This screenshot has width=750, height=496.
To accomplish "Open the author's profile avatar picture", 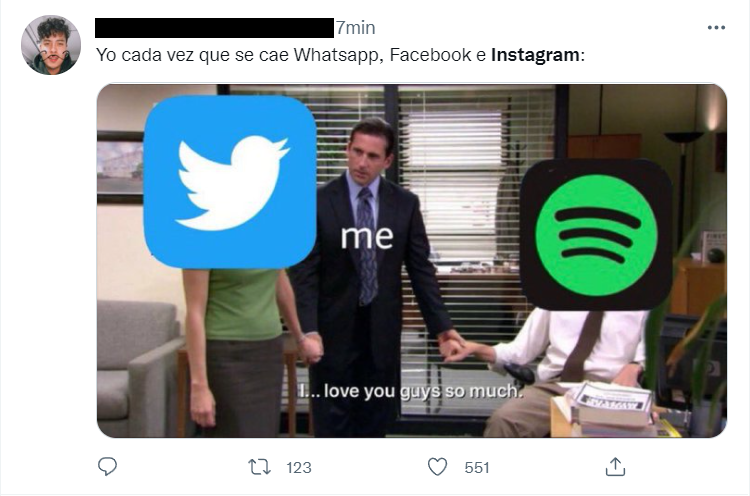I will click(x=51, y=45).
